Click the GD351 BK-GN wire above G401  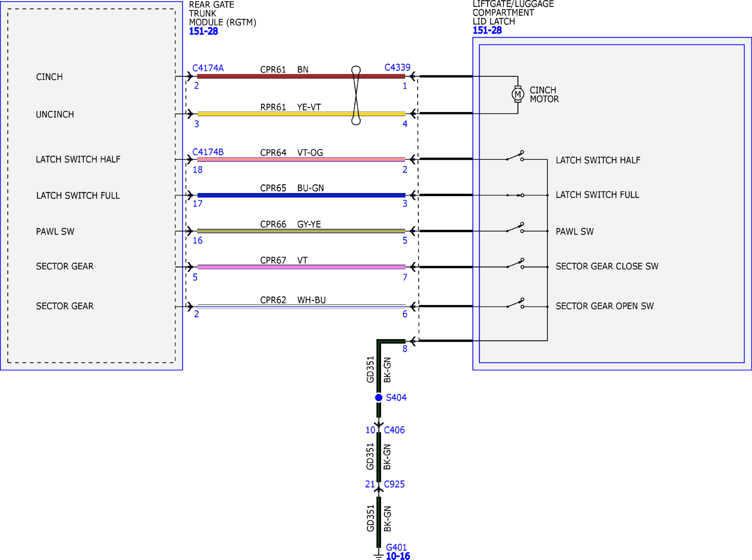point(379,522)
